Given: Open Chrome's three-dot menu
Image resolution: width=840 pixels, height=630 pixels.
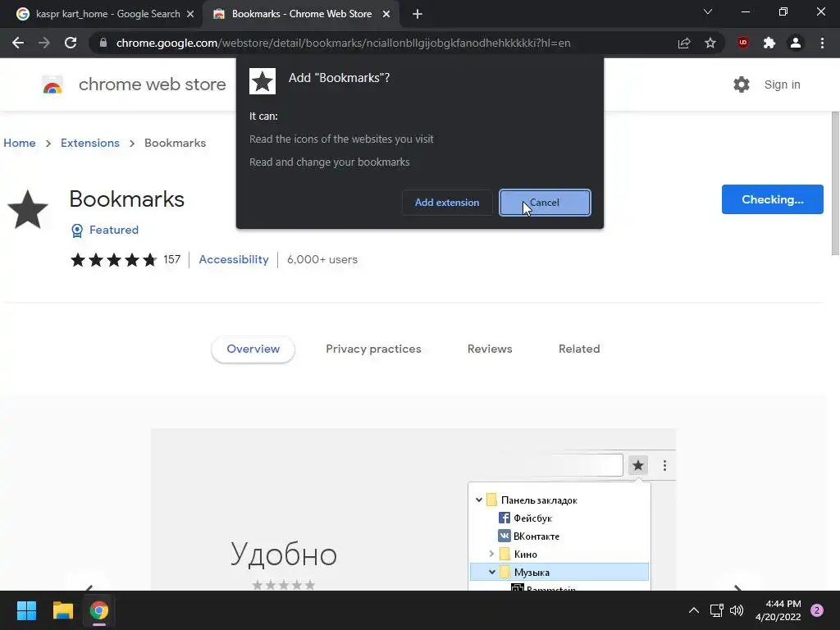Looking at the screenshot, I should coord(822,43).
